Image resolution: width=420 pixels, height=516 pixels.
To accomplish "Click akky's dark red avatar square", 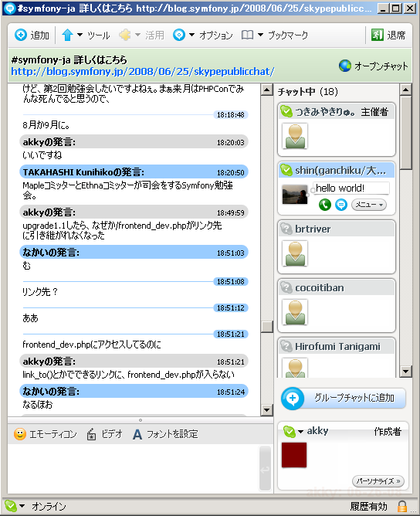I will point(294,455).
